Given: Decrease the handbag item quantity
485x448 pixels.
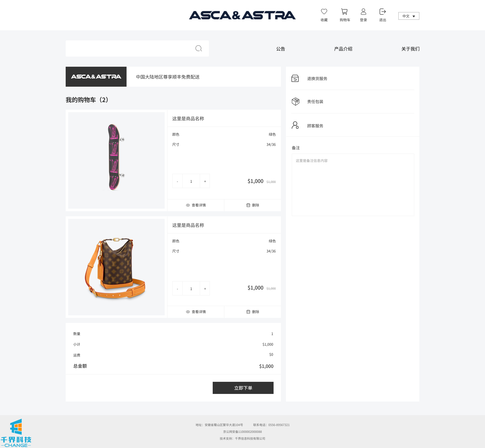Looking at the screenshot, I should pyautogui.click(x=177, y=289).
